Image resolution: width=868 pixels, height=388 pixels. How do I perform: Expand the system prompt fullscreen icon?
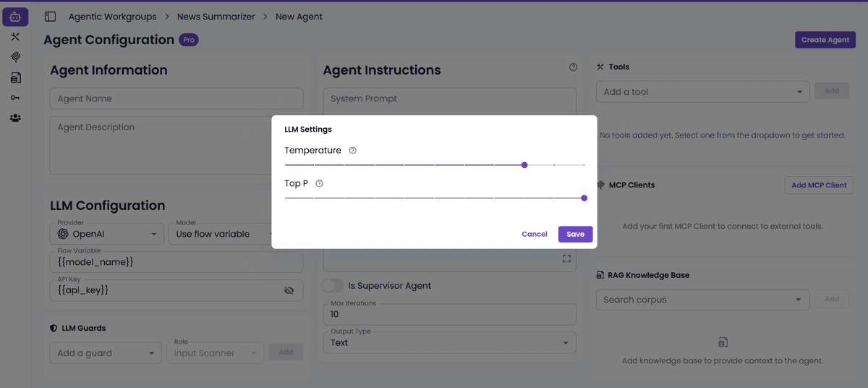[x=566, y=258]
